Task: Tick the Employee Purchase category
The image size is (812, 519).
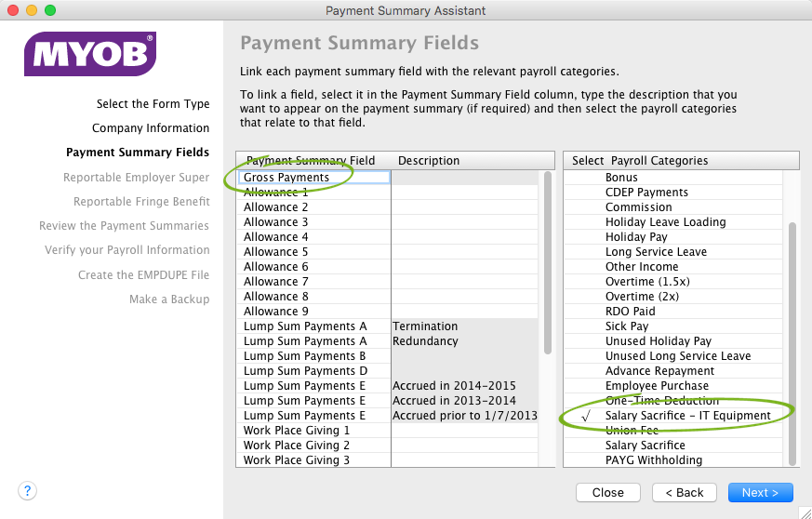Action: click(x=673, y=386)
